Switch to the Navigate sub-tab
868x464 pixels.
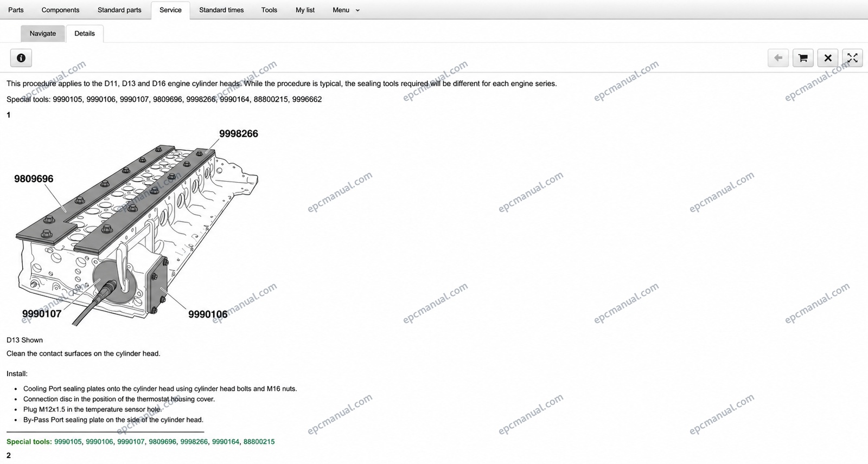click(x=43, y=34)
